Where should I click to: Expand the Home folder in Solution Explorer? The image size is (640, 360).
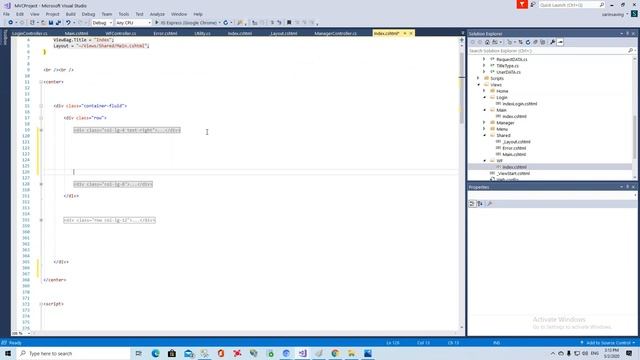485,91
